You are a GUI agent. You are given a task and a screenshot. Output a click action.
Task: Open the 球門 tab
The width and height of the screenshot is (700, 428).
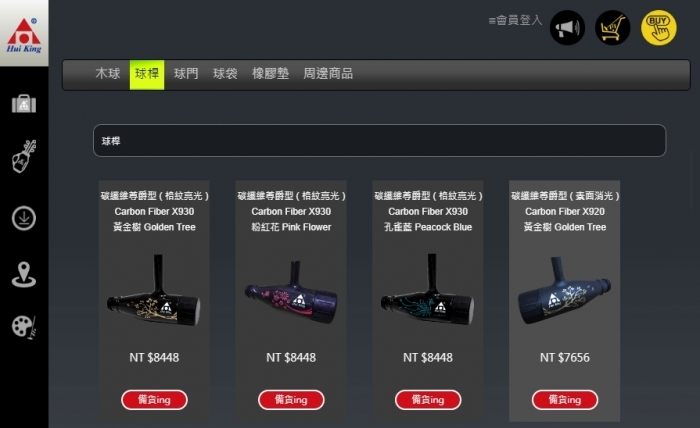(x=186, y=74)
